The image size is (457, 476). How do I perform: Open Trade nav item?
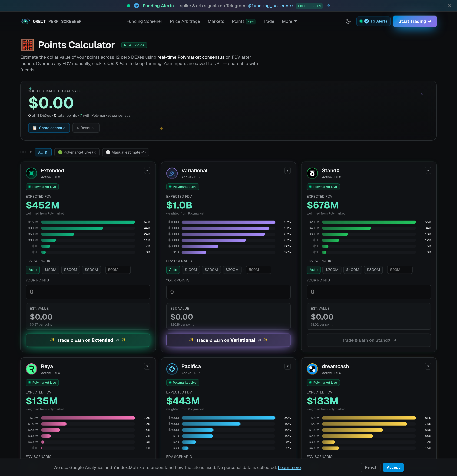(268, 21)
